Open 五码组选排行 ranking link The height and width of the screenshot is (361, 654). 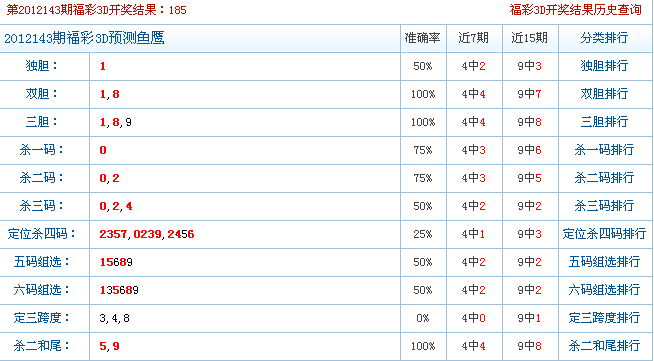point(604,261)
